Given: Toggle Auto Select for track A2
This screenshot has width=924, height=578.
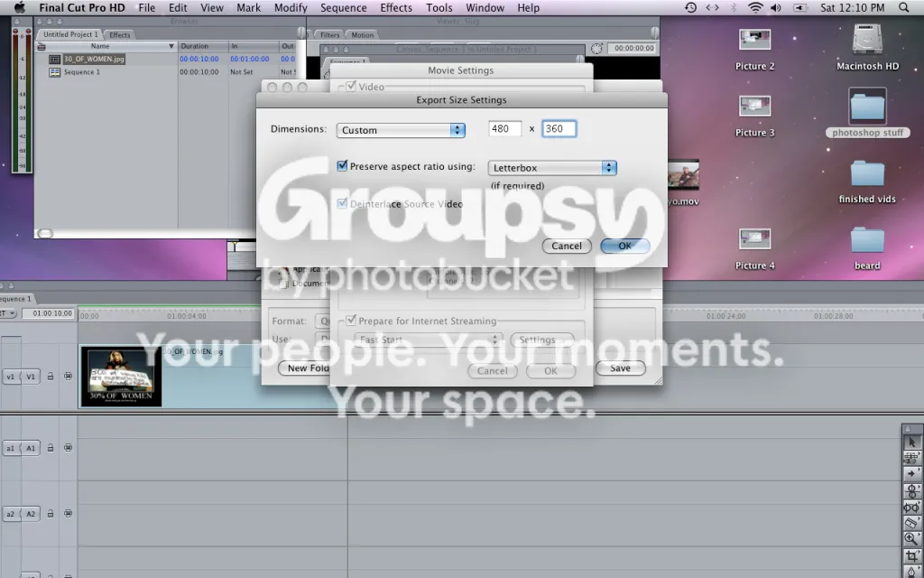Looking at the screenshot, I should (68, 514).
